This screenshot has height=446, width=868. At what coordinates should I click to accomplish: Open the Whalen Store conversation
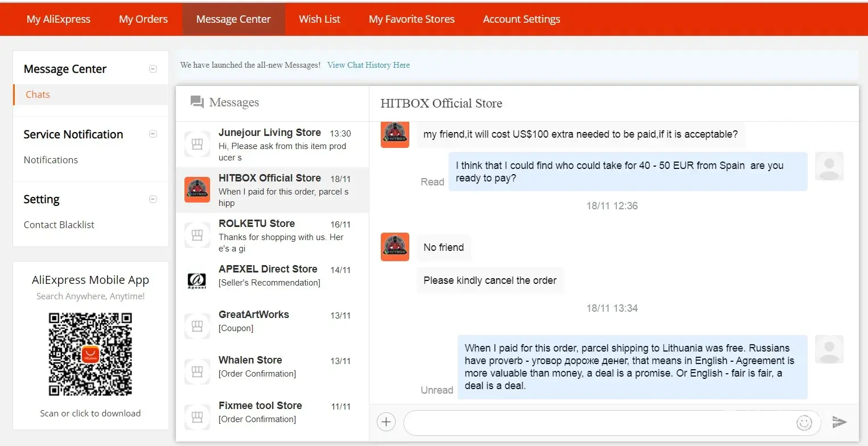click(272, 366)
